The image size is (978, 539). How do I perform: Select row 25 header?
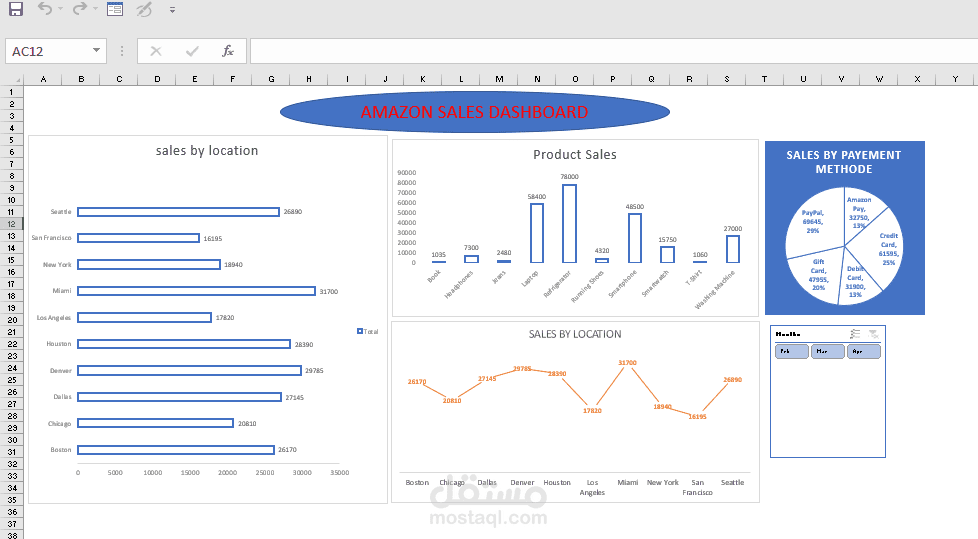coord(11,379)
